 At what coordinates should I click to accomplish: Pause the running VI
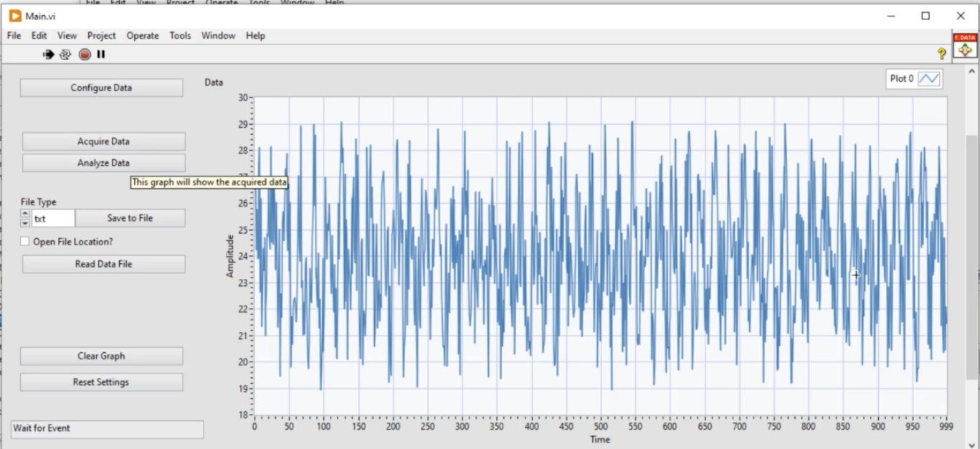(101, 54)
